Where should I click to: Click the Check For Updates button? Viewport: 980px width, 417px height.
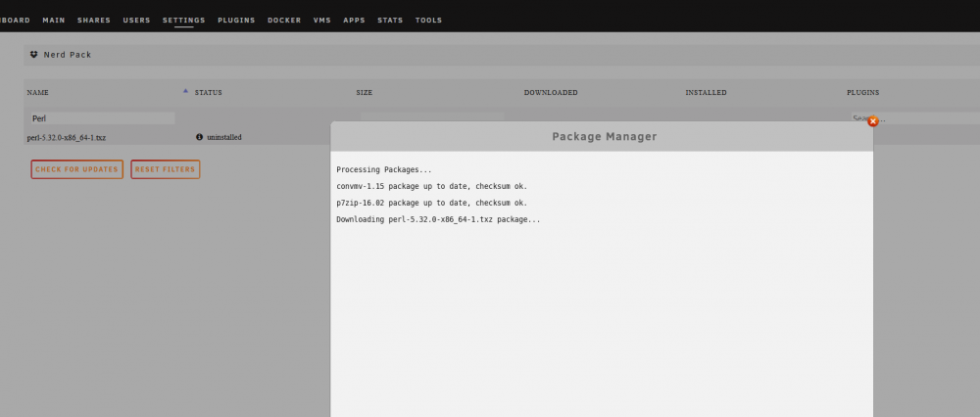point(76,169)
